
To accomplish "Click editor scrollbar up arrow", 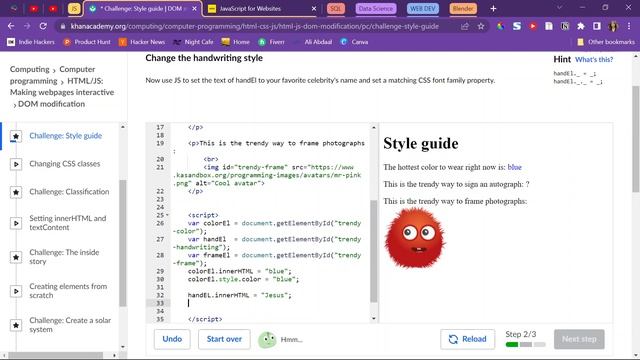I will [373, 128].
